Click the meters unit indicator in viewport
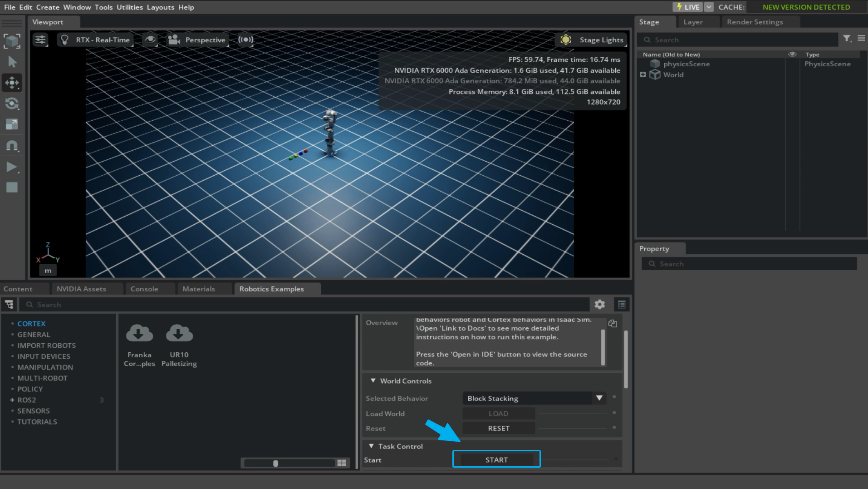The height and width of the screenshot is (489, 868). (x=48, y=271)
